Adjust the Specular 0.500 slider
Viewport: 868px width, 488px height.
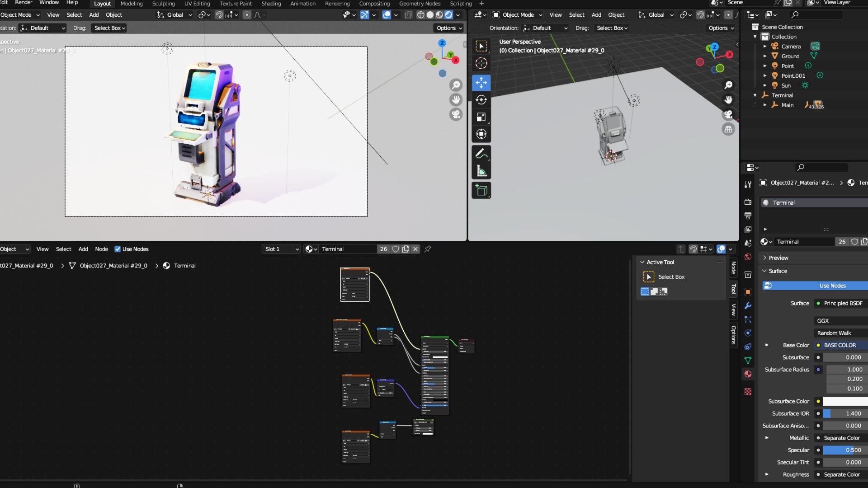(x=845, y=450)
